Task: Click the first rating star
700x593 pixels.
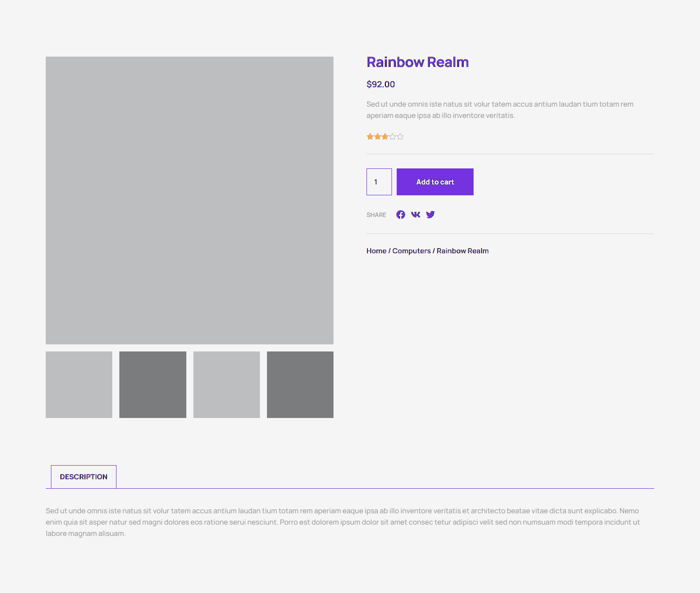Action: point(370,137)
